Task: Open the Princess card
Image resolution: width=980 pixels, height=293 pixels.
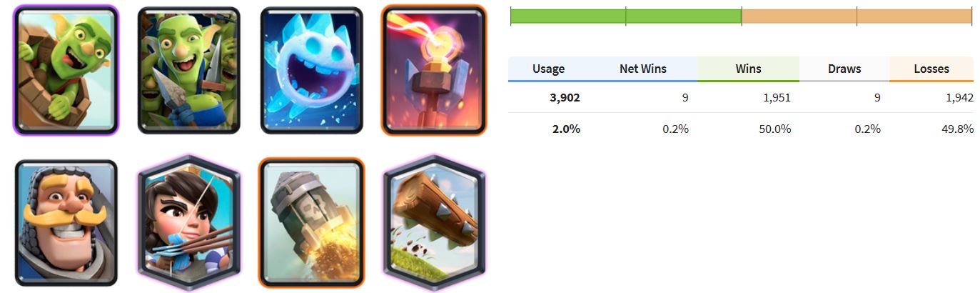Action: click(189, 223)
